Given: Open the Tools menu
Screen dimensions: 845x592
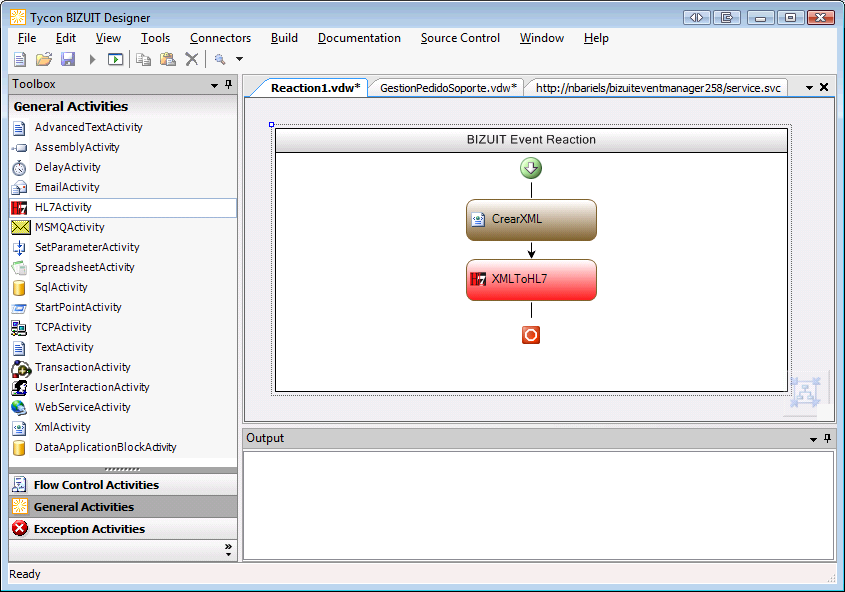Looking at the screenshot, I should pos(155,38).
